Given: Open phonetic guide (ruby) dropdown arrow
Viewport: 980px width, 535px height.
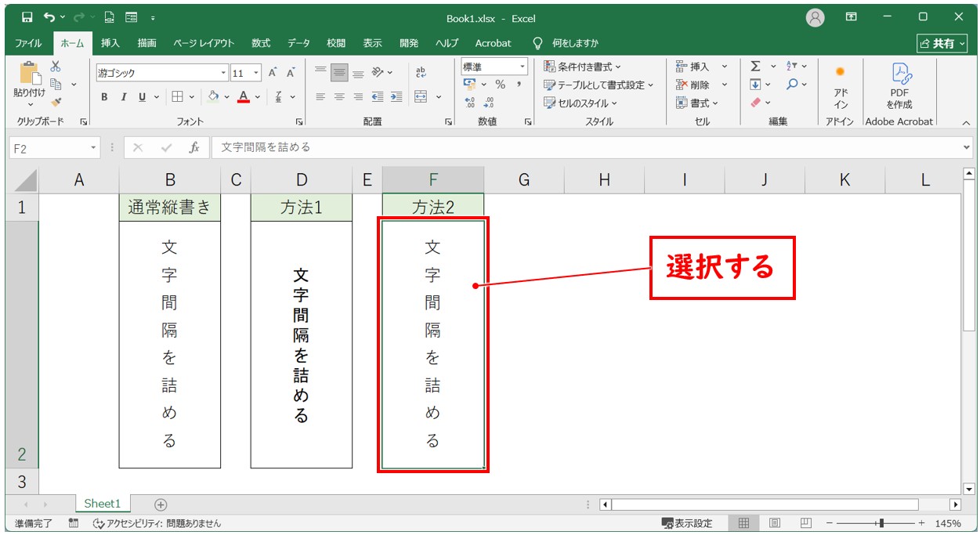Looking at the screenshot, I should [x=293, y=97].
